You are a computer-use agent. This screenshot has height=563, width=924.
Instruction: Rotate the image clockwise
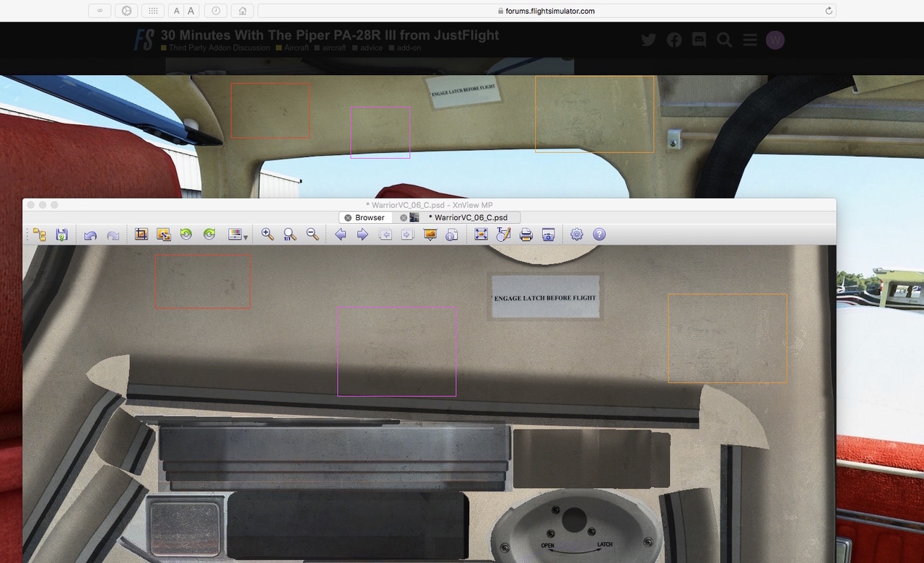click(209, 235)
